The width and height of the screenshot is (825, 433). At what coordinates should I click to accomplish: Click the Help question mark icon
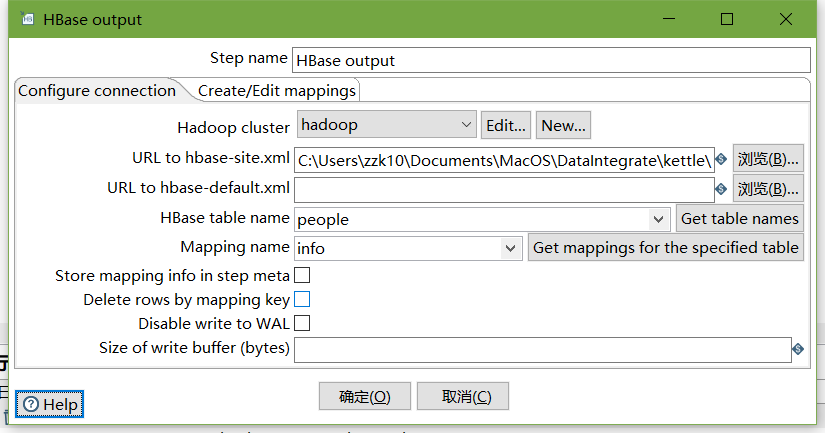[x=31, y=404]
